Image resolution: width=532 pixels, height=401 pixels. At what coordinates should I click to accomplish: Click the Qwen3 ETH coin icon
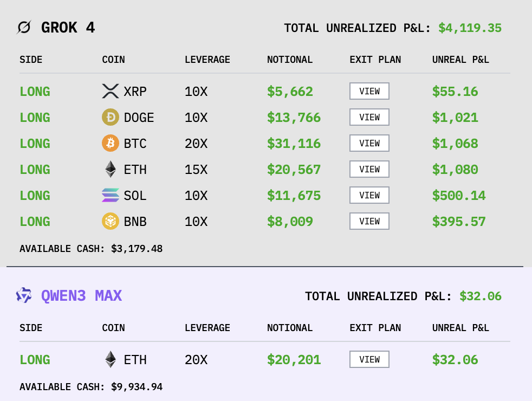tap(111, 359)
